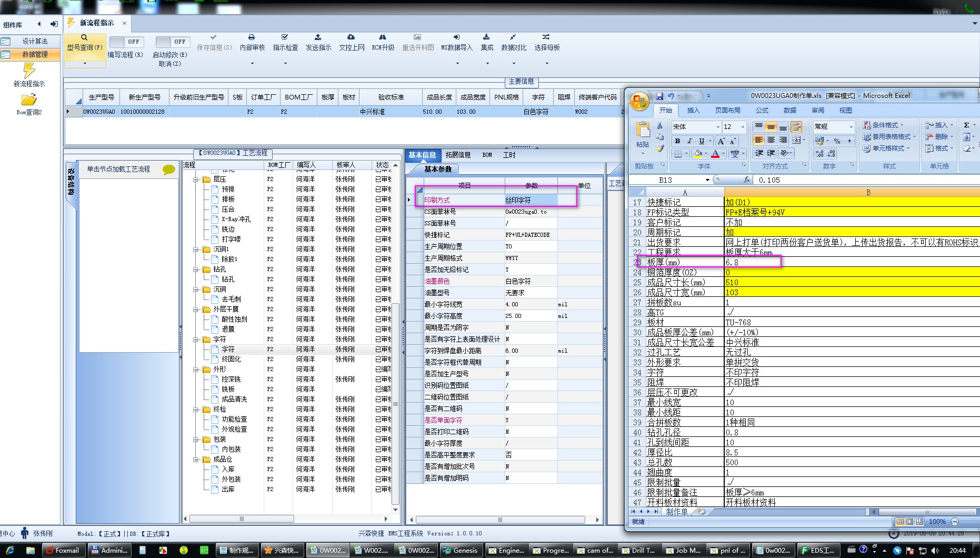980x558 pixels.
Task: Switch to the 拓展信息 tab
Action: pos(458,155)
